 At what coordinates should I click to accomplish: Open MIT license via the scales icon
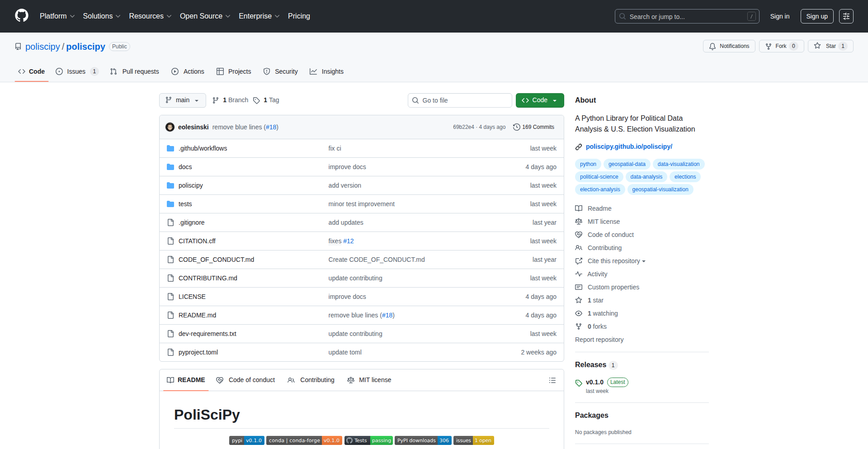tap(579, 222)
